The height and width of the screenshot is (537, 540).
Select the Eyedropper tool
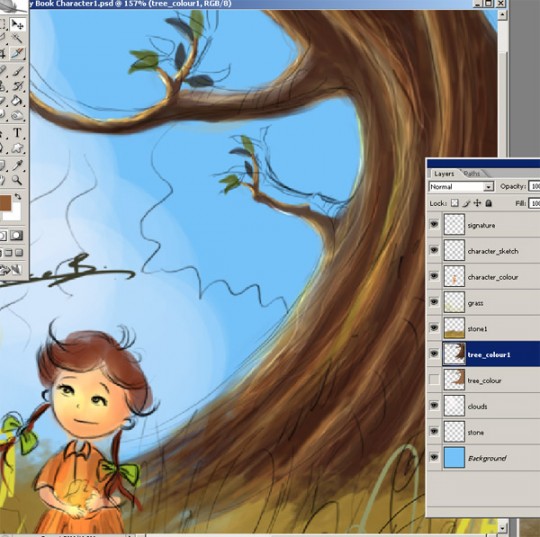(x=17, y=165)
